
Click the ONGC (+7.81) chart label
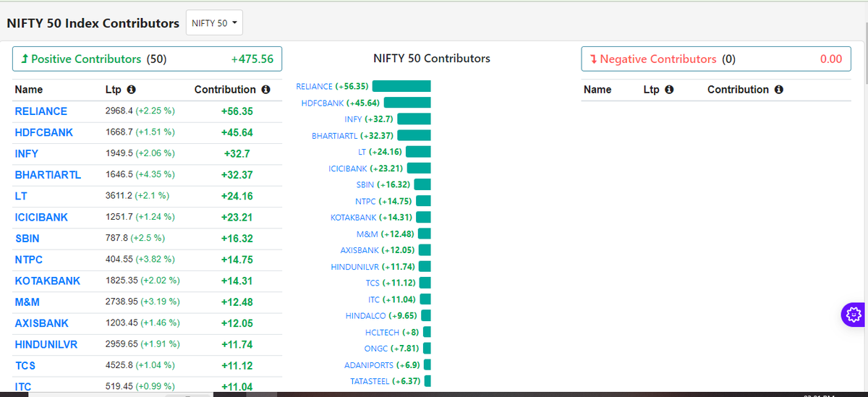tap(392, 349)
